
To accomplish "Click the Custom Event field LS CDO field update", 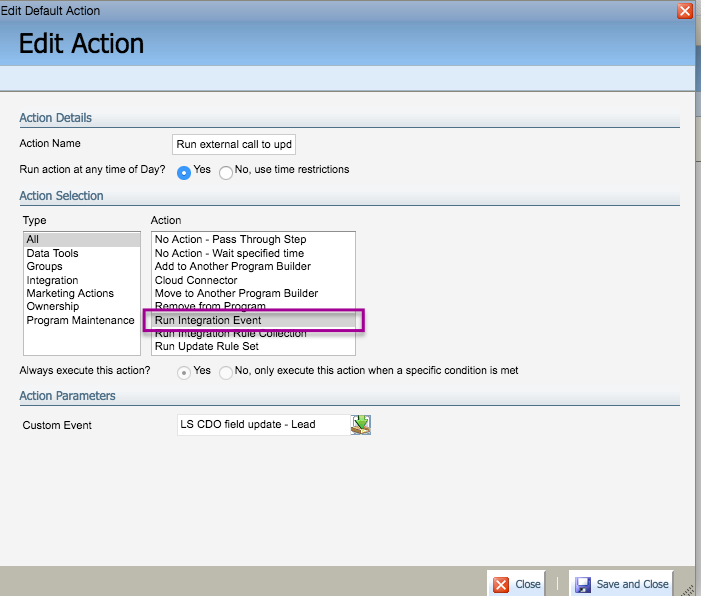I will 264,425.
